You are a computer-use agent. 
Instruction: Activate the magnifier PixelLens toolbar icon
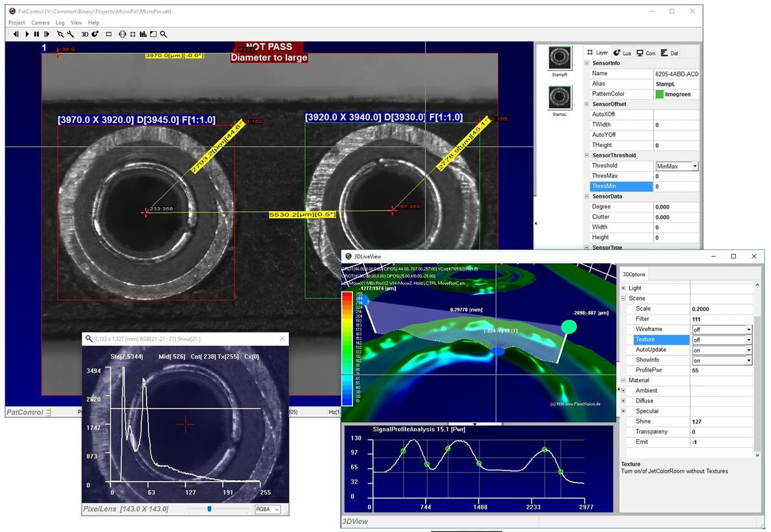click(163, 34)
